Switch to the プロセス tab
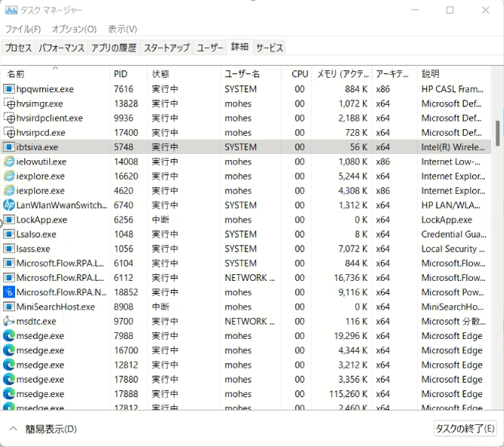The image size is (504, 447). pyautogui.click(x=18, y=48)
